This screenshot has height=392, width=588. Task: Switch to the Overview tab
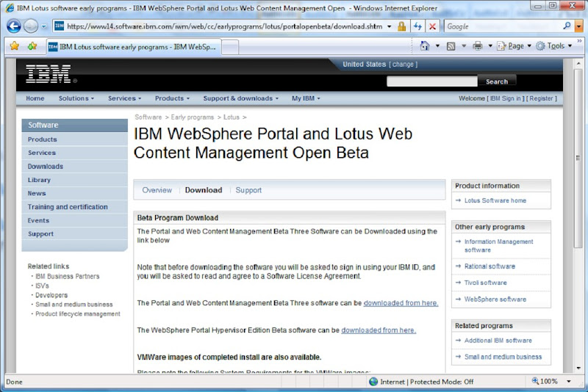coord(157,190)
